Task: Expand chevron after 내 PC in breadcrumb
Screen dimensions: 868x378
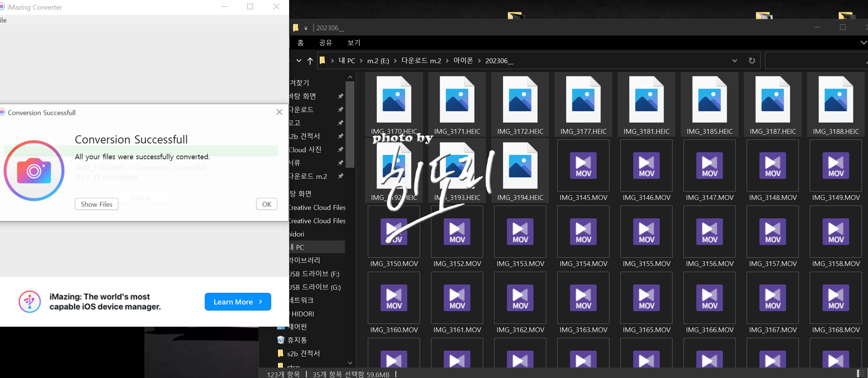Action: tap(361, 61)
